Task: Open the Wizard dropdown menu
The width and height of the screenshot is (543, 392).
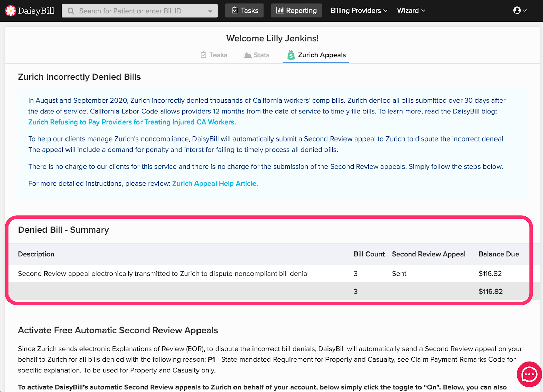Action: pos(411,11)
